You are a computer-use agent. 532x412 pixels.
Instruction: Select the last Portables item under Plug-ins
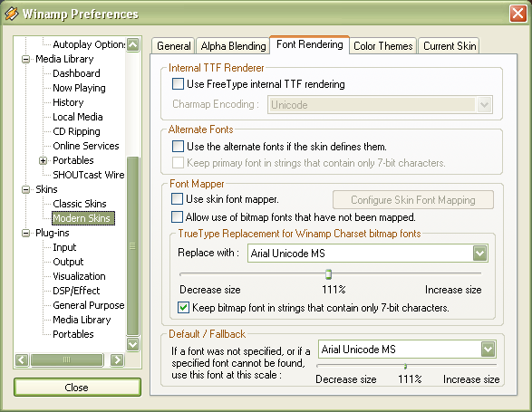(x=73, y=334)
